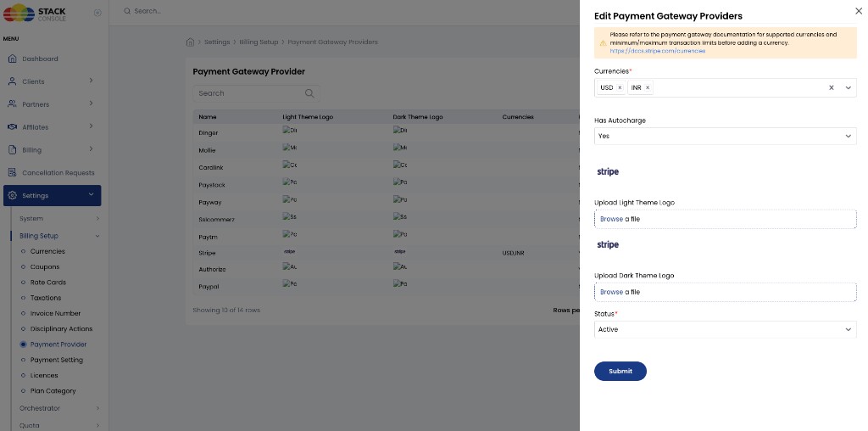Click the USD,INR currencies cell

(x=513, y=253)
